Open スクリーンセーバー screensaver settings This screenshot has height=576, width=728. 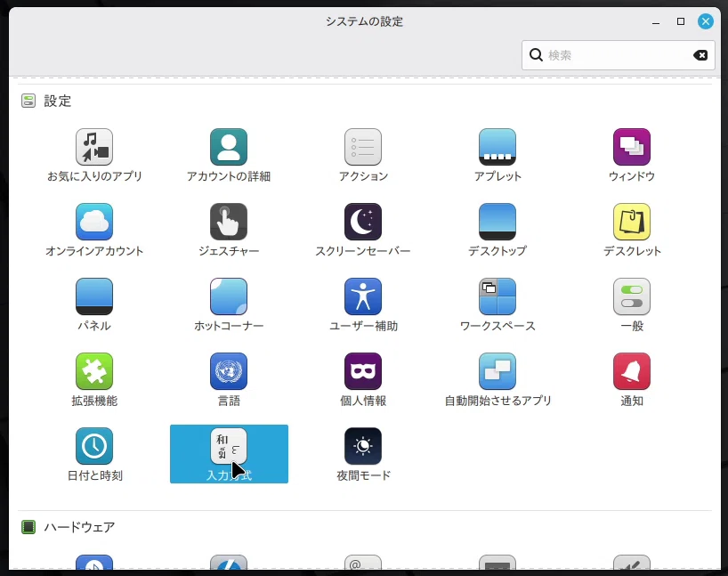(x=363, y=231)
